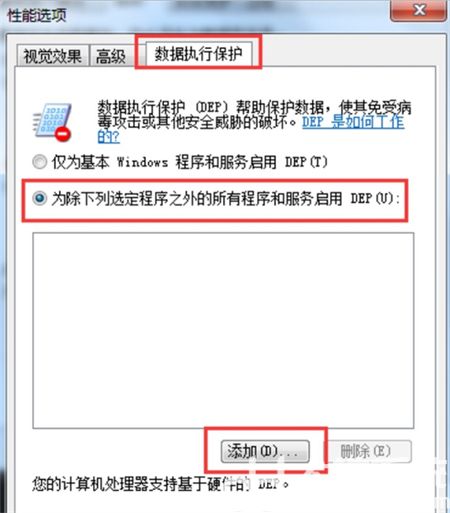Screen dimensions: 450x513
Task: Click the 性能选项 window title
Action: click(37, 15)
